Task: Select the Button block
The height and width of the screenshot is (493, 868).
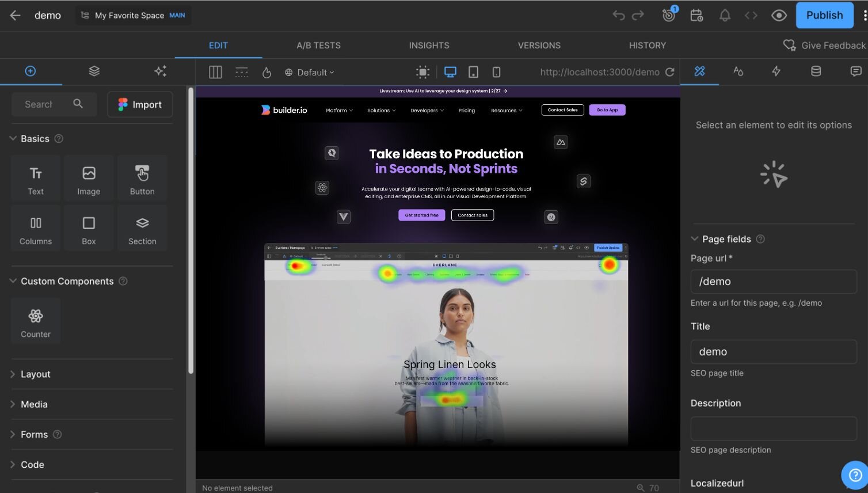Action: [142, 180]
